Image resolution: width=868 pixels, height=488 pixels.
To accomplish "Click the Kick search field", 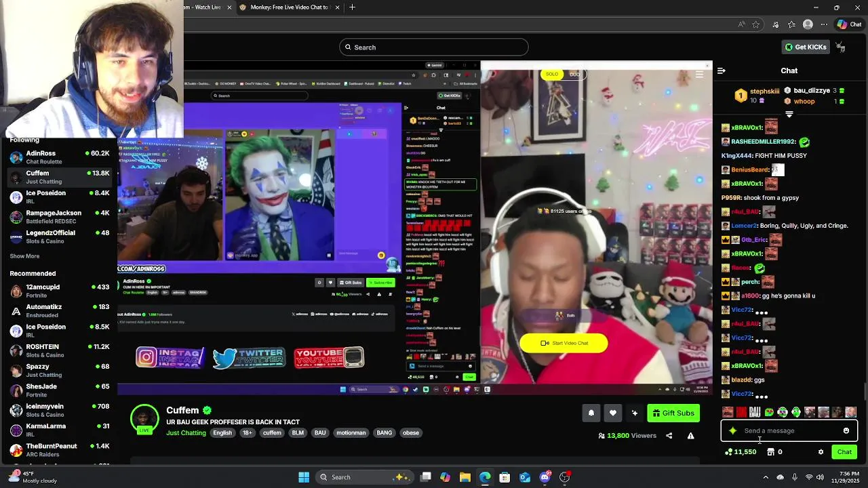I will 434,47.
